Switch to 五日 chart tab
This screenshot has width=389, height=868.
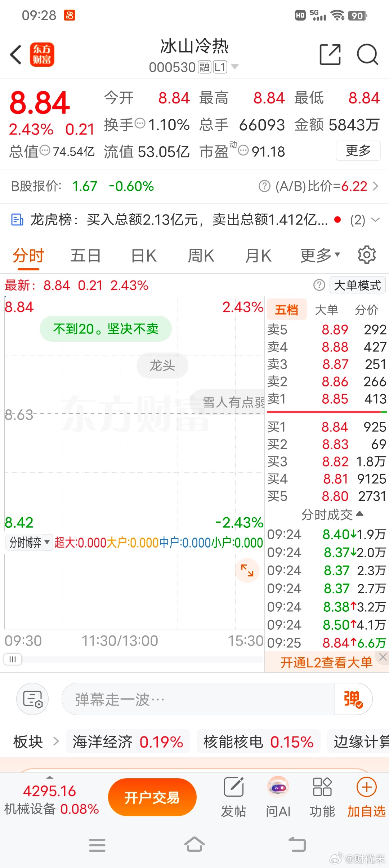coord(85,256)
